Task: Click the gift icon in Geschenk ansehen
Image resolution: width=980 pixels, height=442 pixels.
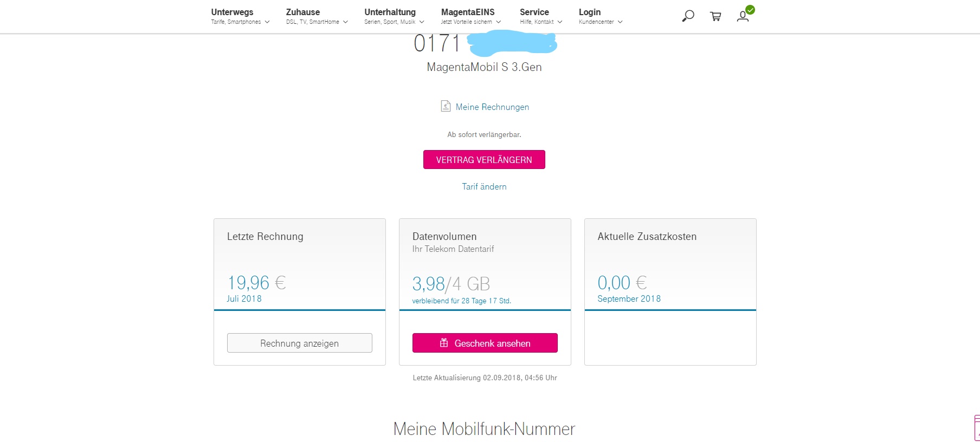Action: (x=444, y=343)
